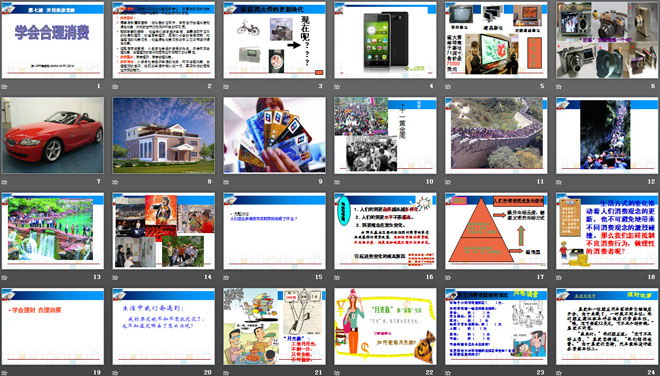The height and width of the screenshot is (376, 660).
Task: Click the animation star icon under slide 1
Action: [x=4, y=86]
